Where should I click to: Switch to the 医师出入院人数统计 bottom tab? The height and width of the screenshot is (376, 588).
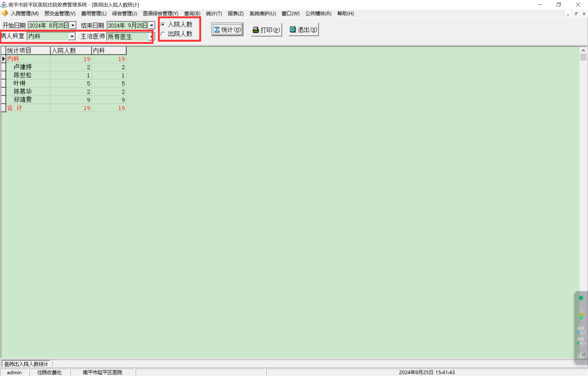[x=26, y=364]
